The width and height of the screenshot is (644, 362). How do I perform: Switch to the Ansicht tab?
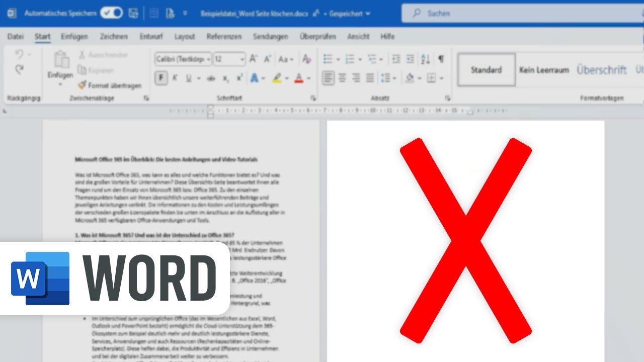358,36
